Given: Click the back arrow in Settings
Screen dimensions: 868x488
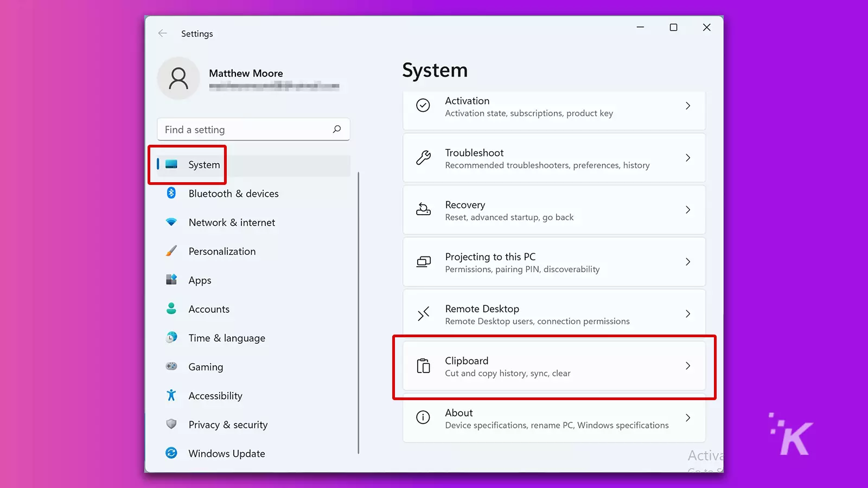Looking at the screenshot, I should (162, 34).
